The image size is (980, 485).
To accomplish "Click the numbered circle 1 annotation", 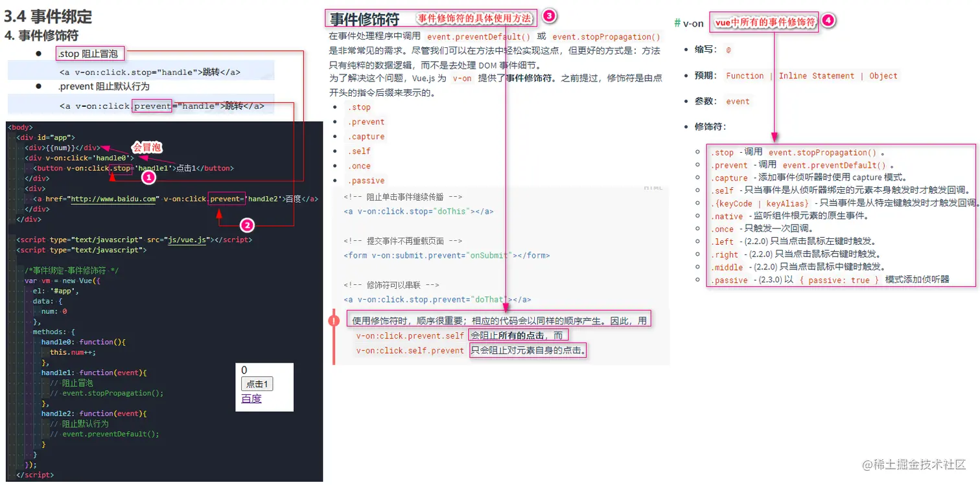I will click(148, 177).
